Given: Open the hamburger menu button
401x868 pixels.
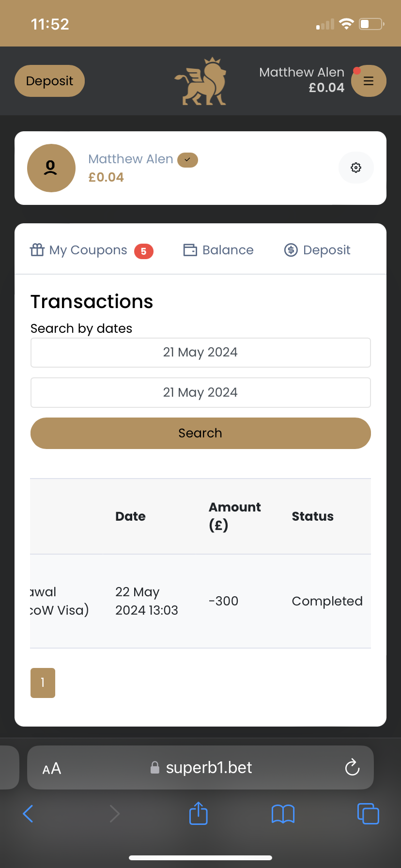Looking at the screenshot, I should [x=369, y=81].
